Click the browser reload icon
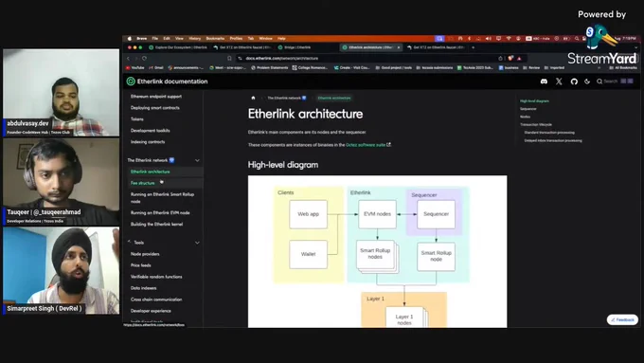Viewport: 644px width, 363px height. [144, 59]
